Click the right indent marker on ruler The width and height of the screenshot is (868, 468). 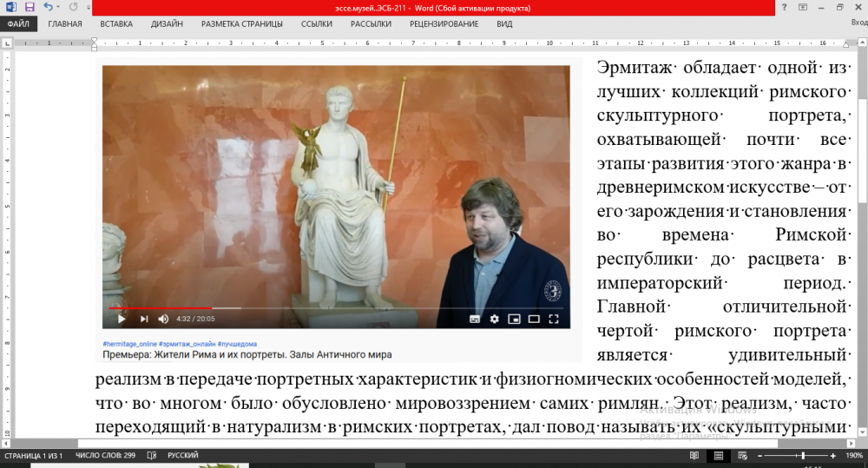tap(845, 44)
